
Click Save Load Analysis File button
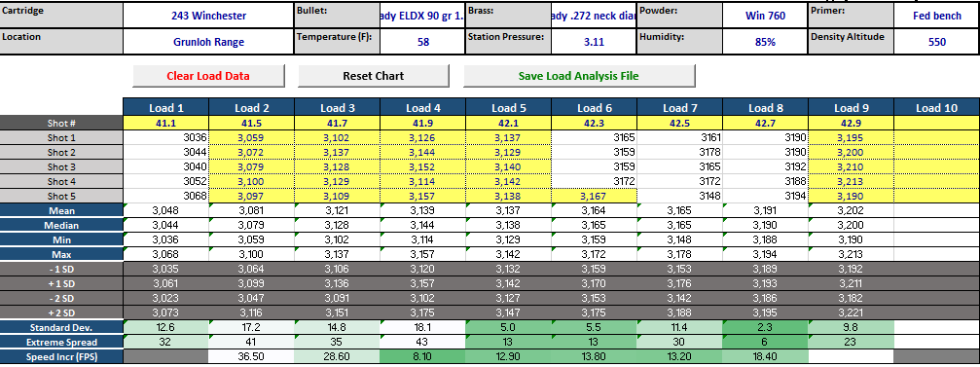579,76
